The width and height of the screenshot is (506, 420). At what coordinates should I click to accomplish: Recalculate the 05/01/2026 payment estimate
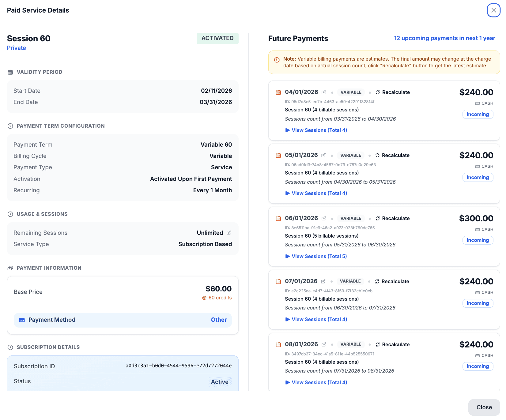(392, 155)
